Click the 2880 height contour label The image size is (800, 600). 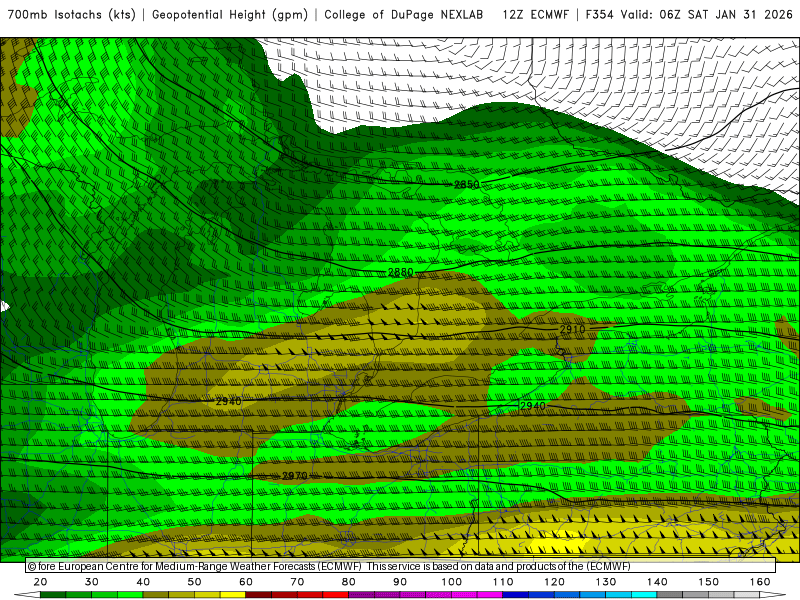(x=401, y=272)
